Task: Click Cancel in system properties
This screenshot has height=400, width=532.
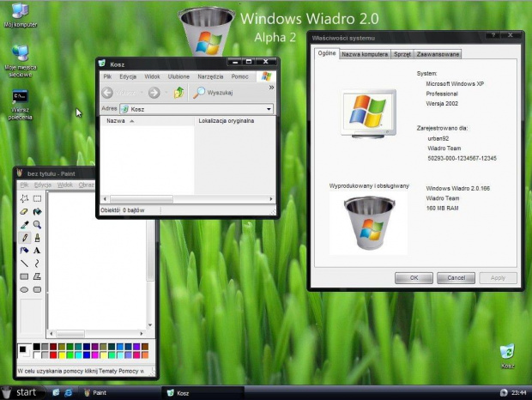Action: click(456, 278)
